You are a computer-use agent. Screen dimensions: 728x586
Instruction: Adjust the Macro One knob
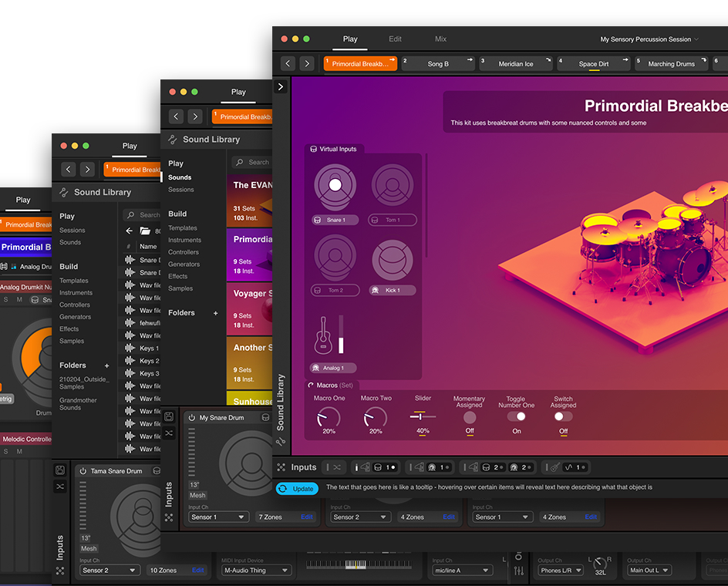pos(329,417)
